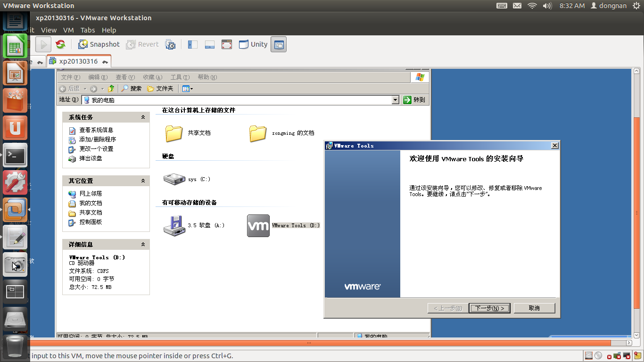644x362 pixels.
Task: Open Ubuntu One from the launcher
Action: [x=15, y=128]
